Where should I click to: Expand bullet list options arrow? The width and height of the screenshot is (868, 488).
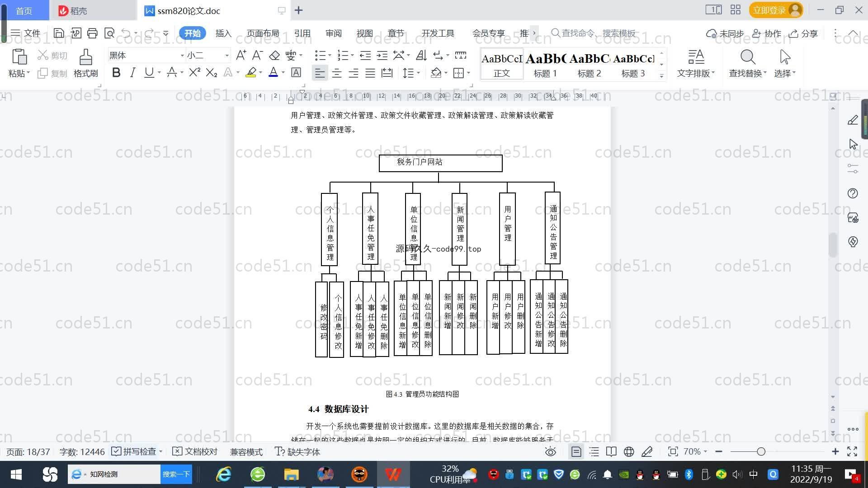point(330,55)
